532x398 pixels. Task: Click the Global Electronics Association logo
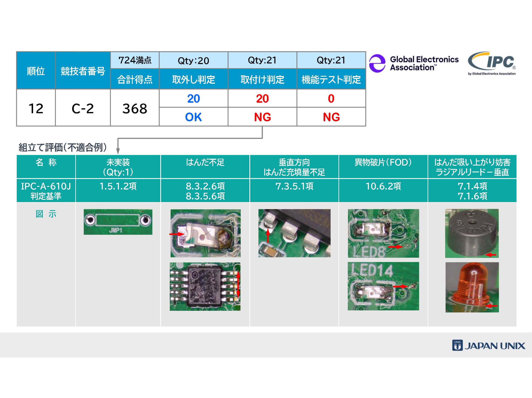[x=414, y=63]
